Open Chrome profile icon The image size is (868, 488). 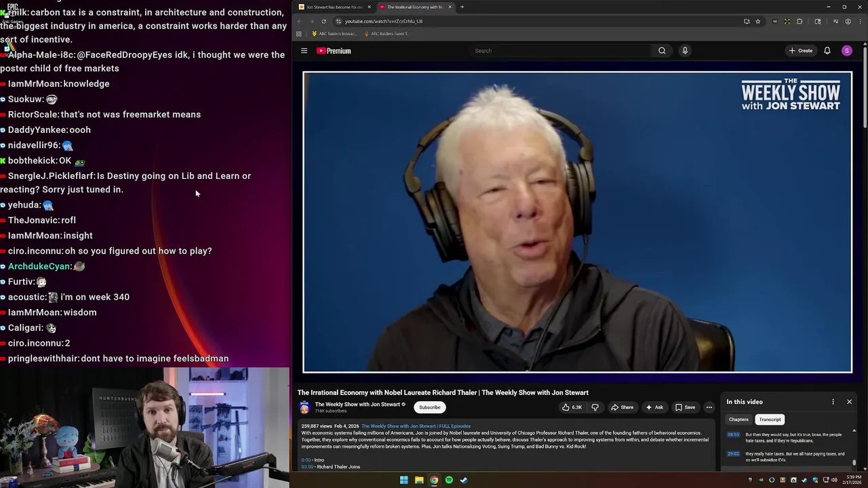point(848,21)
